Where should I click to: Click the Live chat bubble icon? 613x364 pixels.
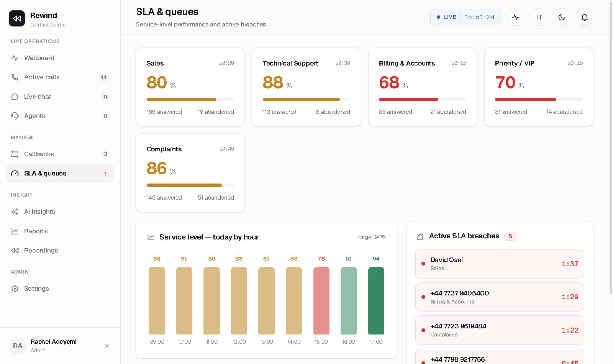15,97
